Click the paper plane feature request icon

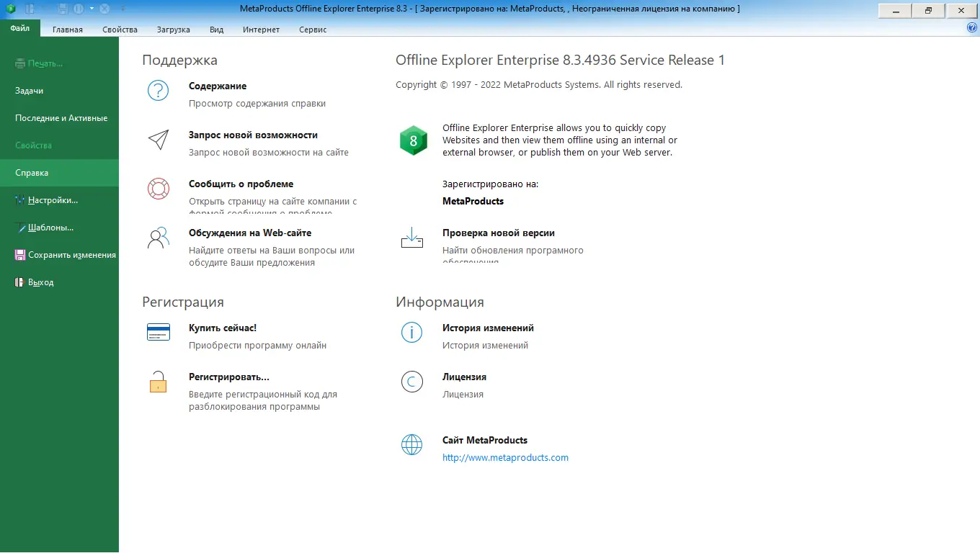tap(158, 140)
